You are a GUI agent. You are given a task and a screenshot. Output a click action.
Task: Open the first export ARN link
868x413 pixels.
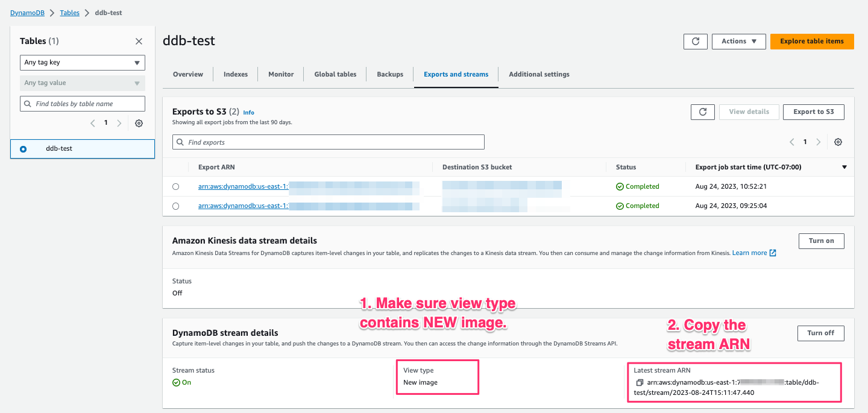(243, 187)
